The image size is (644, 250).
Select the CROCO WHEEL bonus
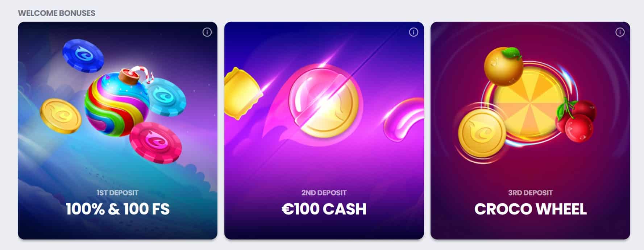click(x=531, y=209)
